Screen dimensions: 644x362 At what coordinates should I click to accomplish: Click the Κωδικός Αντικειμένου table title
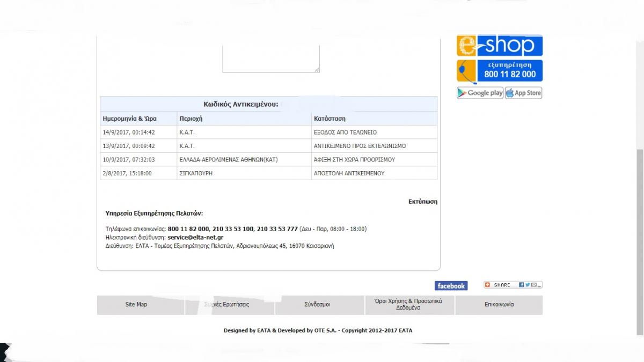pyautogui.click(x=241, y=104)
